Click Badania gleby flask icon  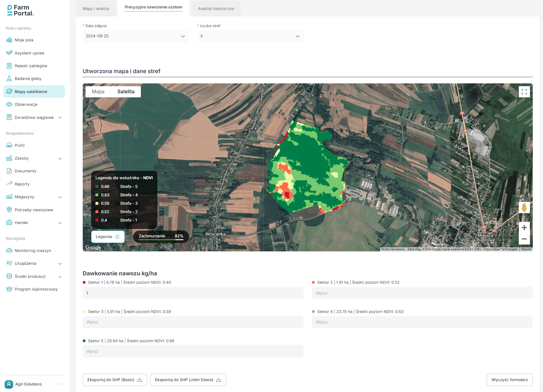(x=9, y=78)
